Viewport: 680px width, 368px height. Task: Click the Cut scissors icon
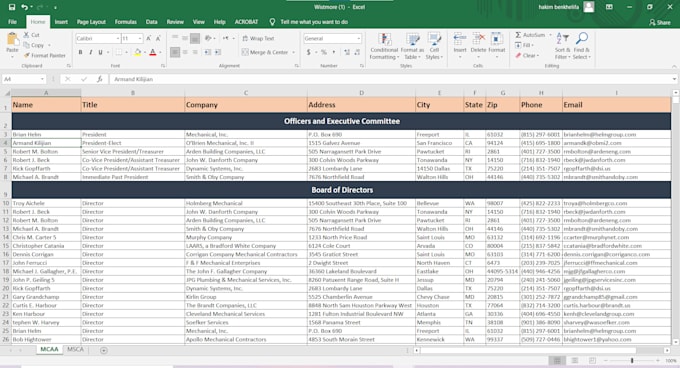pos(26,35)
